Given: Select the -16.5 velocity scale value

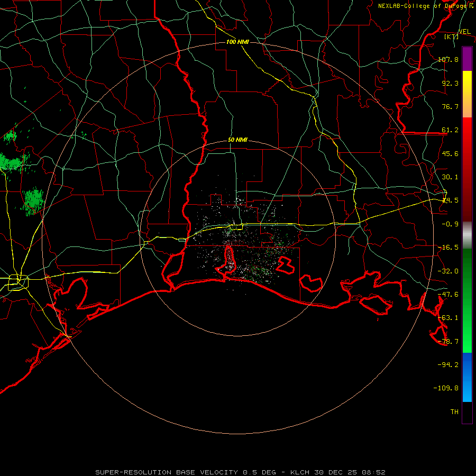Looking at the screenshot, I should pos(448,248).
